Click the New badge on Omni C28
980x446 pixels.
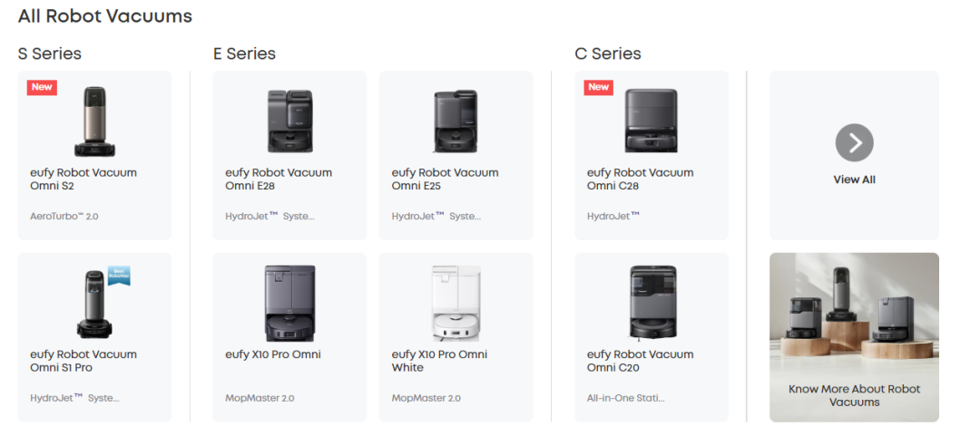pyautogui.click(x=599, y=87)
